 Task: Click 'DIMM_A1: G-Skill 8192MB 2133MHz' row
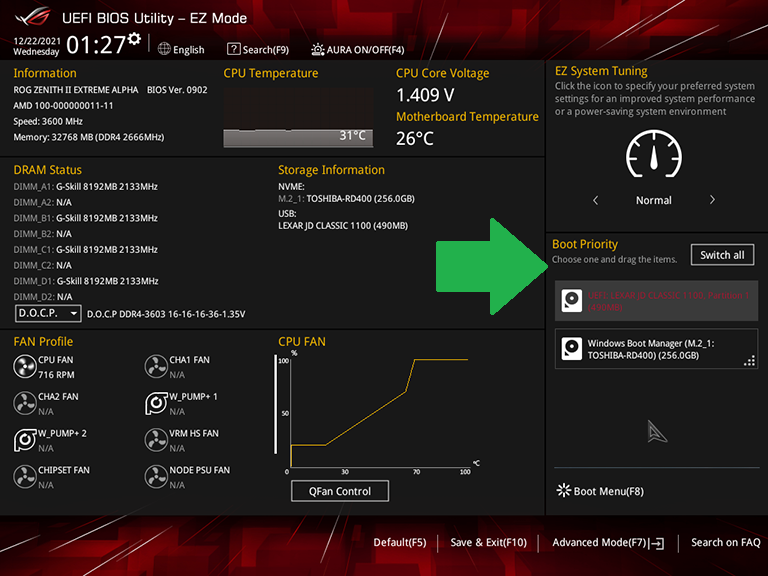pyautogui.click(x=86, y=187)
